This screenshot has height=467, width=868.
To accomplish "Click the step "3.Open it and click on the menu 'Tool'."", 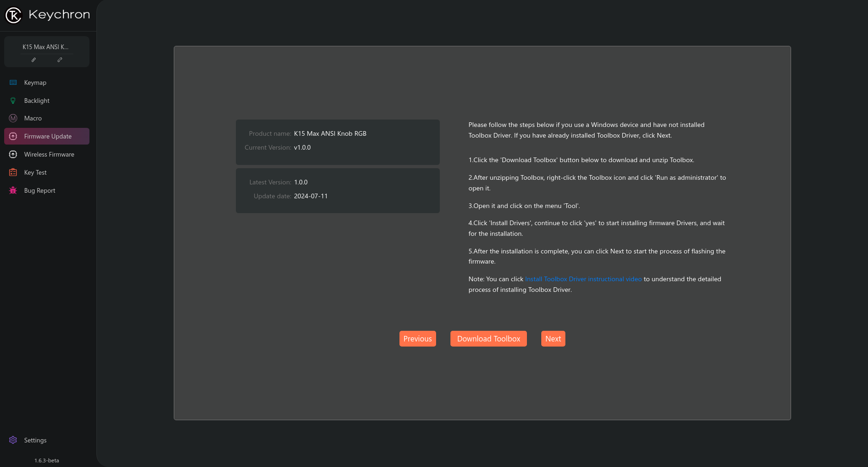I will [524, 206].
